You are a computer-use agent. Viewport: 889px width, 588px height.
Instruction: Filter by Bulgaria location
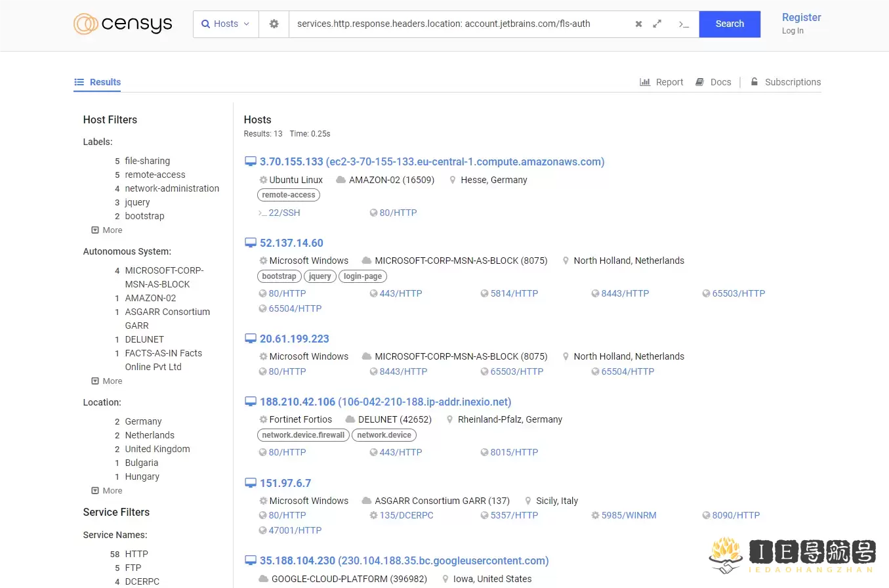tap(142, 463)
